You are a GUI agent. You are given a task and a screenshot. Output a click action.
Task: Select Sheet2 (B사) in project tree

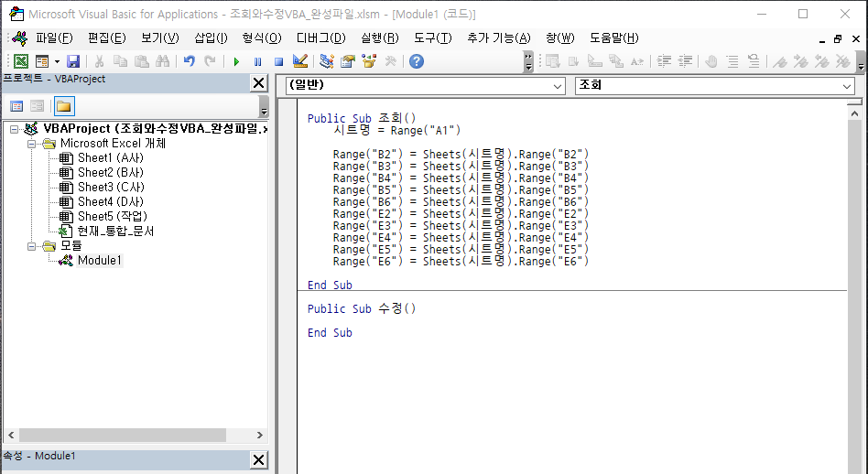110,173
